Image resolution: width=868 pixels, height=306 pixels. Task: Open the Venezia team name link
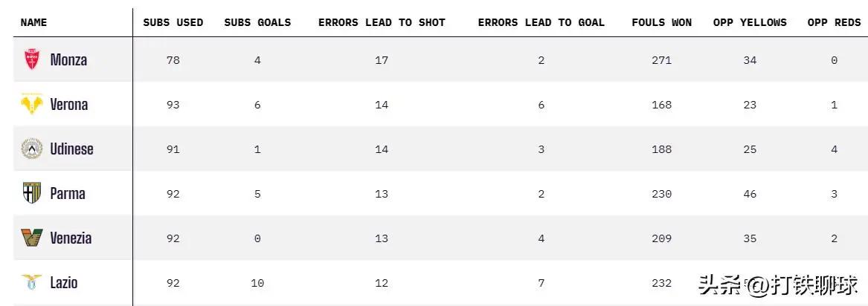pyautogui.click(x=71, y=238)
